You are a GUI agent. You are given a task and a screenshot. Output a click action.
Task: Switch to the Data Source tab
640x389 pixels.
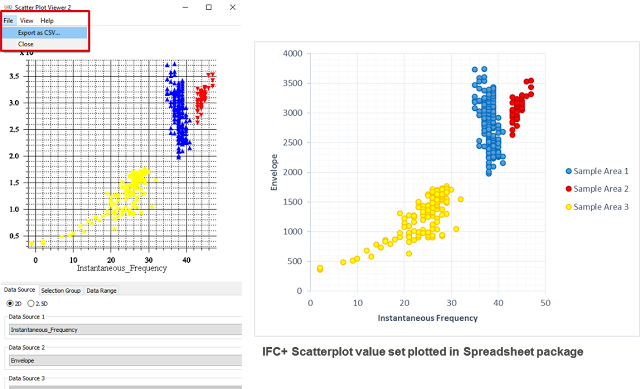20,290
